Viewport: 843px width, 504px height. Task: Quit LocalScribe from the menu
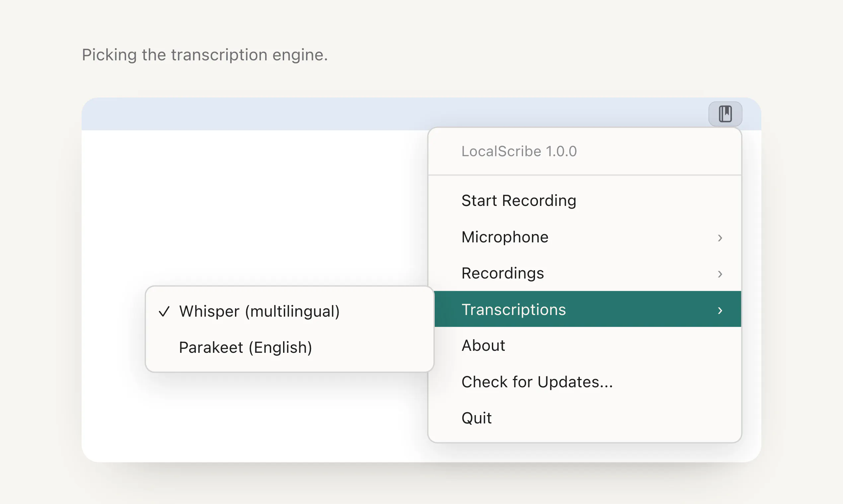pyautogui.click(x=585, y=418)
